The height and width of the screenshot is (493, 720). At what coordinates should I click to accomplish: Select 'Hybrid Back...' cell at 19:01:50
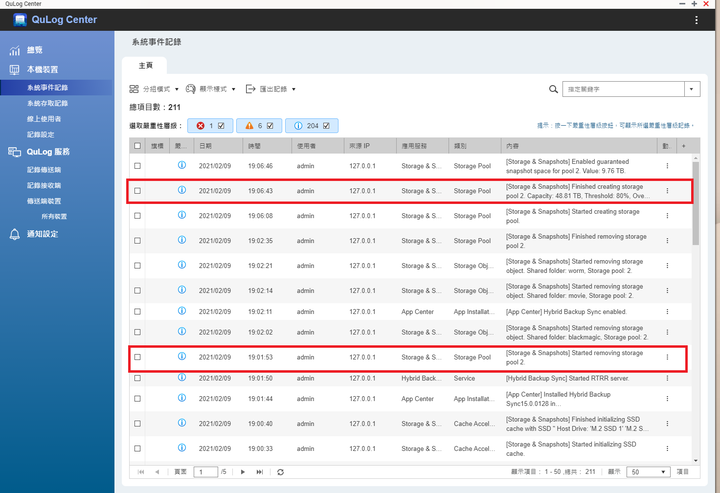(x=421, y=378)
